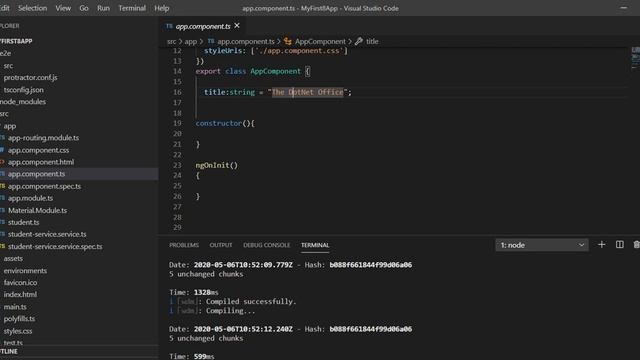Expand the node_modules folder

pyautogui.click(x=23, y=102)
